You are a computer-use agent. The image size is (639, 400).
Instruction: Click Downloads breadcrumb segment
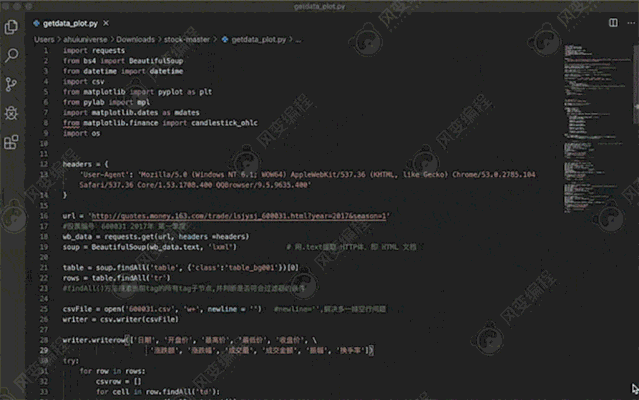click(135, 40)
